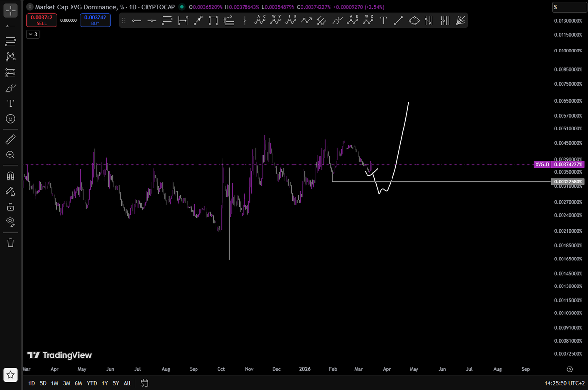Select the YTD time range

92,383
